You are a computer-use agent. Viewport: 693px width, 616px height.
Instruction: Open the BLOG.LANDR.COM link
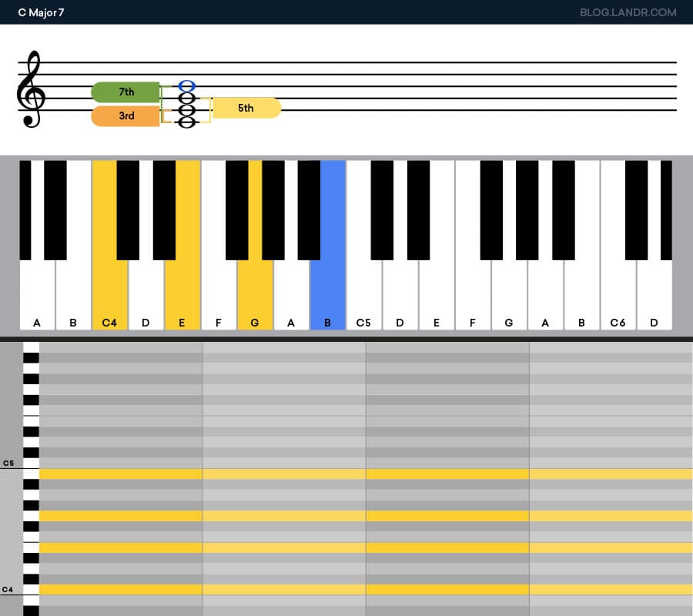630,12
